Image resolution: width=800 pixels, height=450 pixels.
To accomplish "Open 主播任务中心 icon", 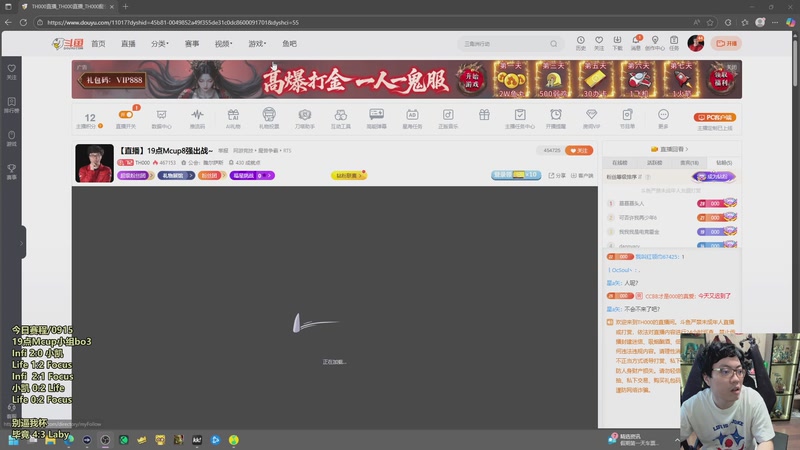I will tap(520, 119).
